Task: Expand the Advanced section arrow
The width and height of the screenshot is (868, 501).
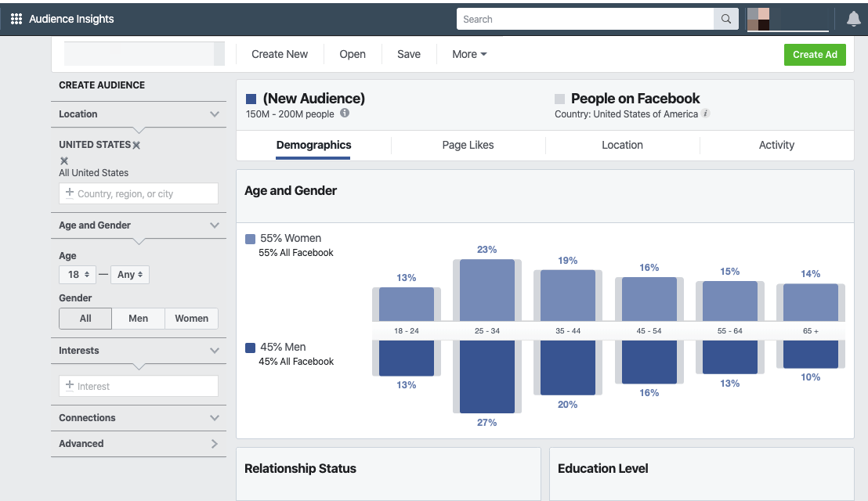Action: (x=215, y=444)
